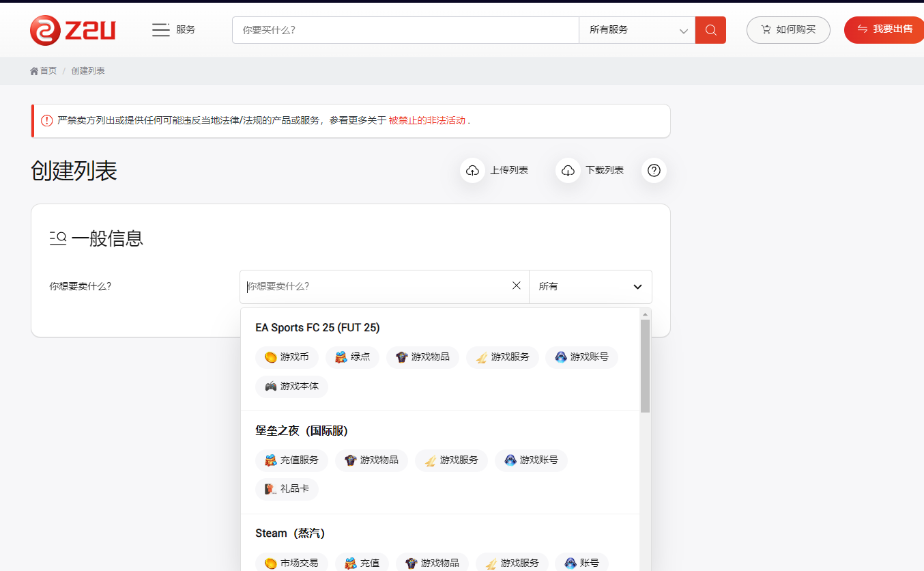924x571 pixels.
Task: Click the dropdown list scrollbar thumb
Action: click(645, 365)
